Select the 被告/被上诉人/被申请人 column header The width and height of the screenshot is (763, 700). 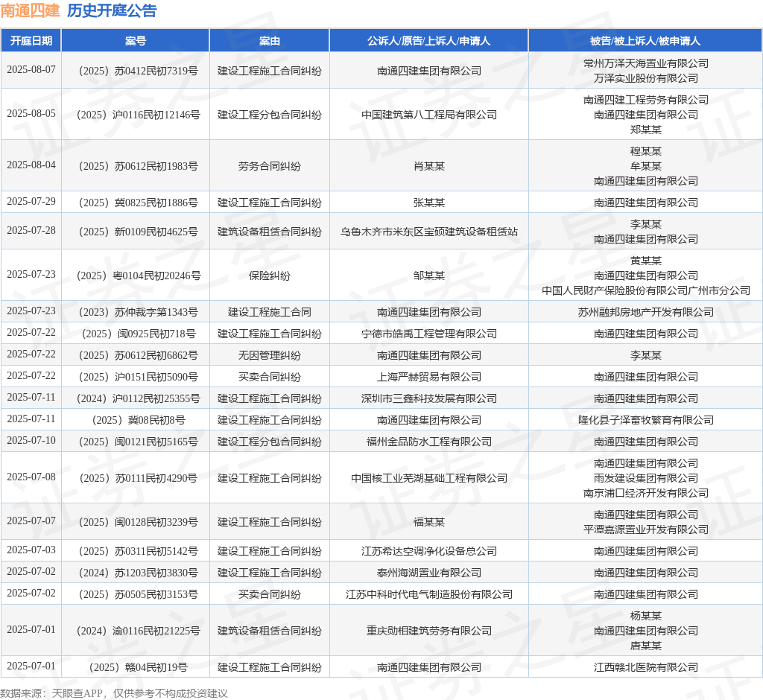(x=645, y=41)
